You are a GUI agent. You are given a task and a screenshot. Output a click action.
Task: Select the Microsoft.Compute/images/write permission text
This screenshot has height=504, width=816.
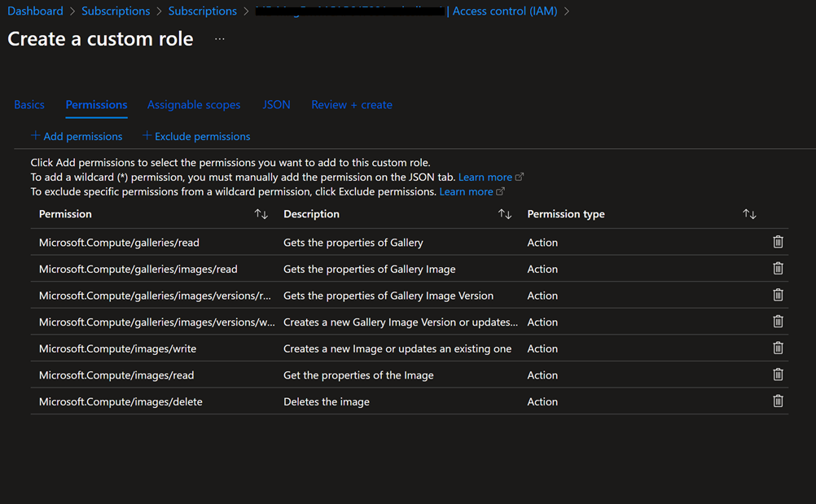[x=117, y=348]
